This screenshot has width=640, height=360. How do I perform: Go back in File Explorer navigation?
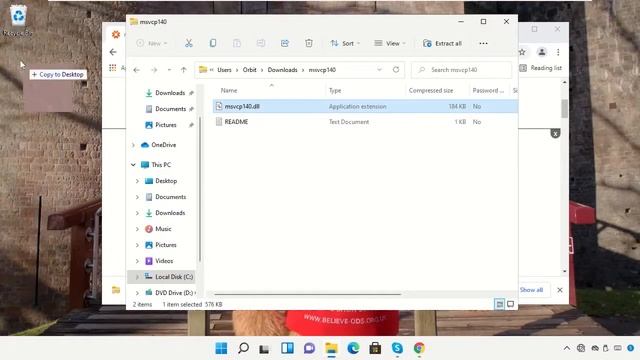coord(137,70)
